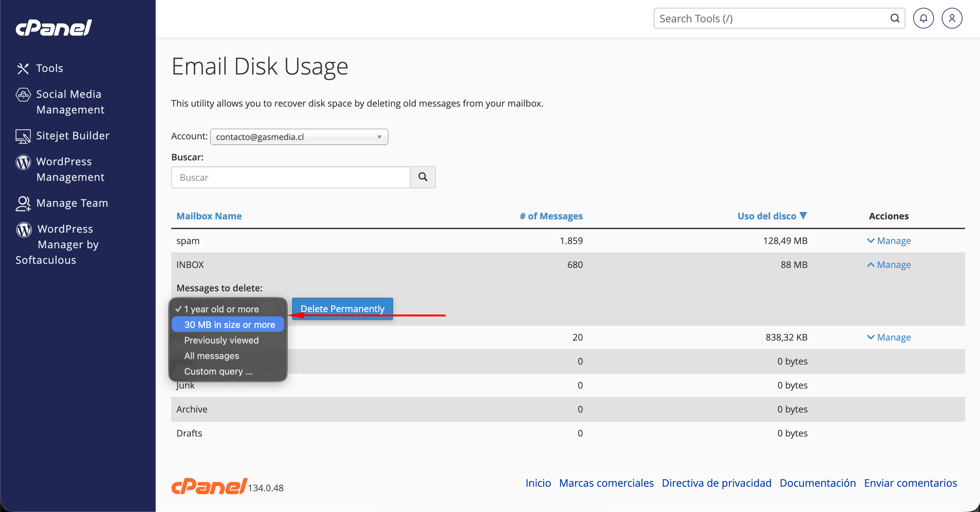Image resolution: width=980 pixels, height=512 pixels.
Task: Open Manage Team in the sidebar
Action: click(x=72, y=203)
